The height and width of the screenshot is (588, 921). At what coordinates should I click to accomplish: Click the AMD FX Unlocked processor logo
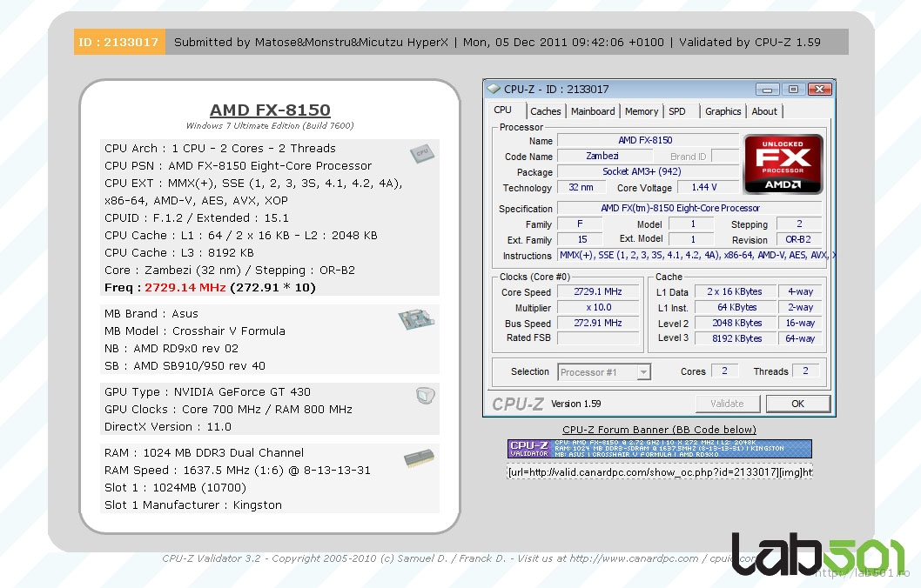783,164
